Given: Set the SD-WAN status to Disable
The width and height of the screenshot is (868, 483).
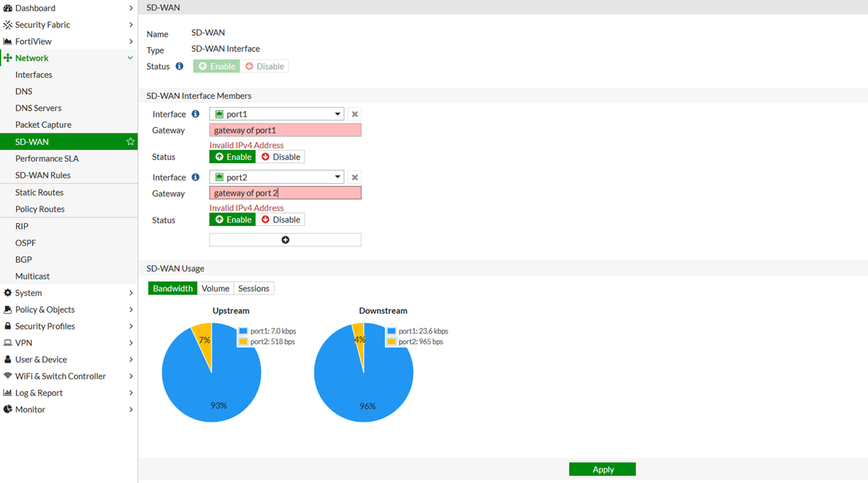Looking at the screenshot, I should coord(265,66).
